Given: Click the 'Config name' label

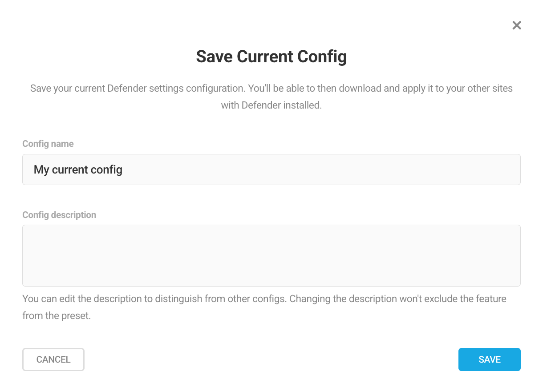Looking at the screenshot, I should pyautogui.click(x=48, y=144).
